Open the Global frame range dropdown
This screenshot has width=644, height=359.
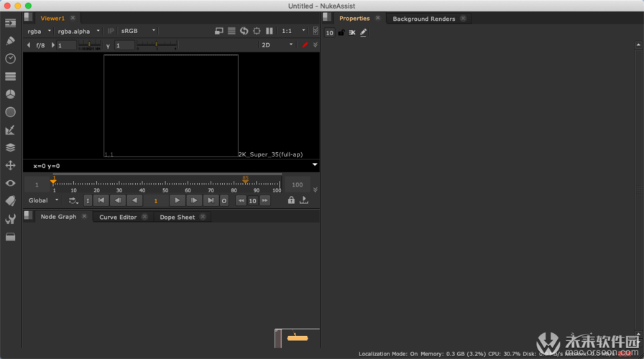43,200
